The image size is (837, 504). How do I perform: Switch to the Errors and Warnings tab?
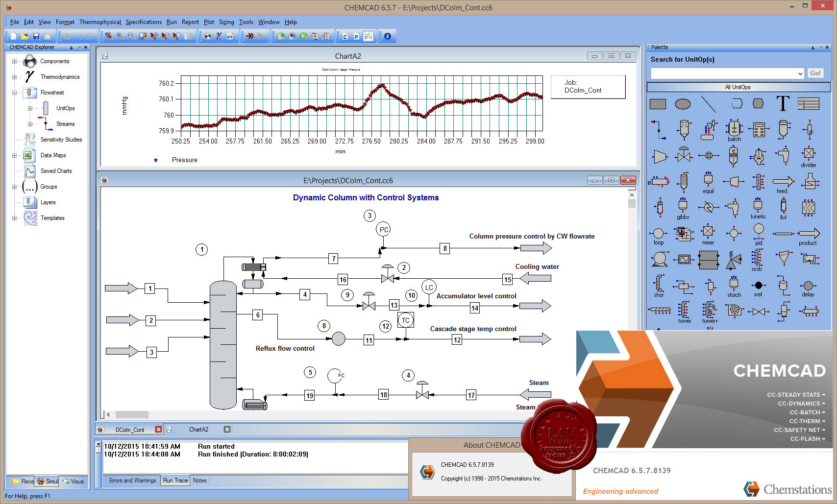pyautogui.click(x=132, y=480)
